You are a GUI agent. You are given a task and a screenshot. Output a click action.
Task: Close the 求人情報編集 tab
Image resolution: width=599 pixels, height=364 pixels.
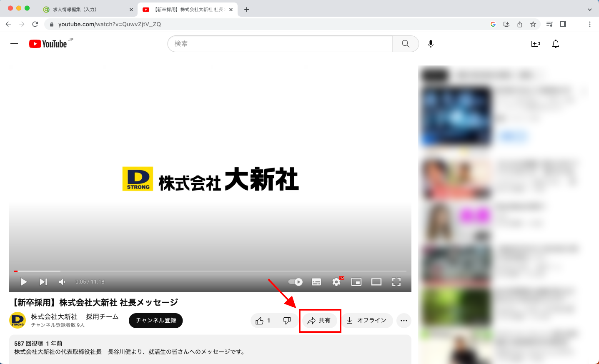[x=131, y=10]
